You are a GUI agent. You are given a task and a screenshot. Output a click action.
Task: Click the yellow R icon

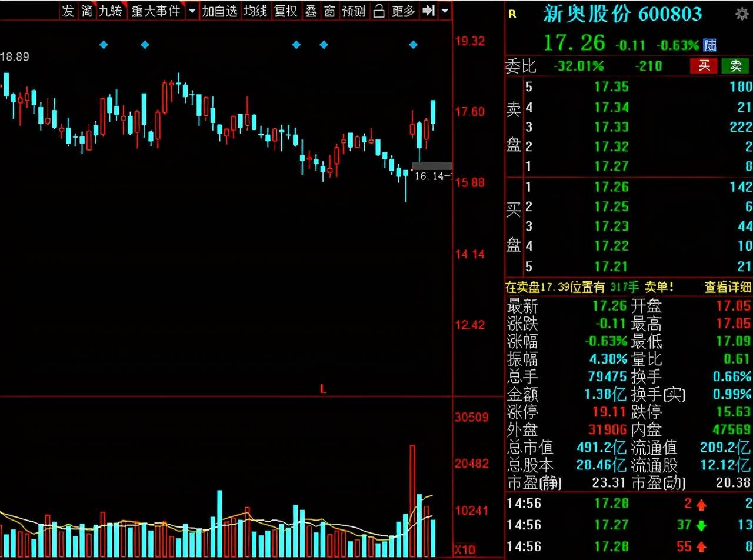(x=512, y=14)
